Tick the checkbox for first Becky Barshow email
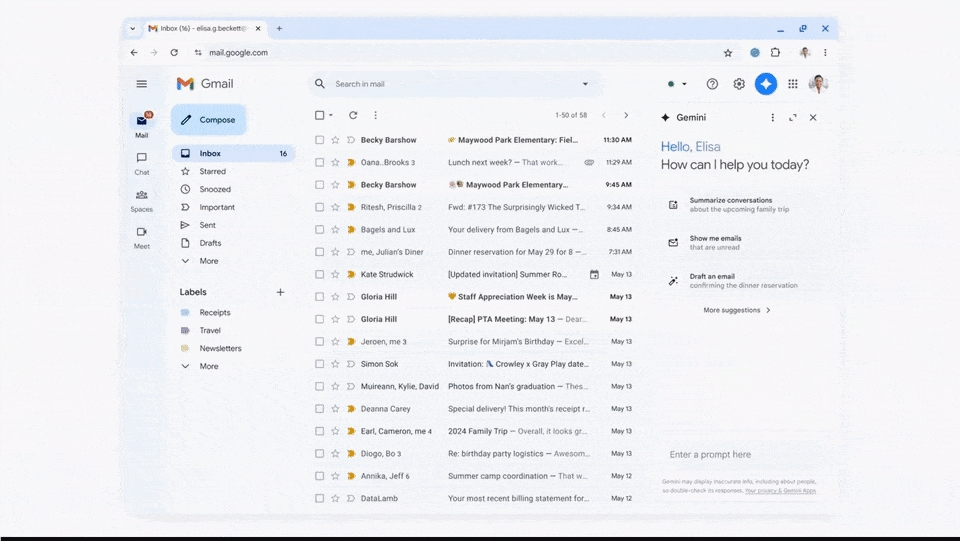This screenshot has height=541, width=960. [x=320, y=140]
